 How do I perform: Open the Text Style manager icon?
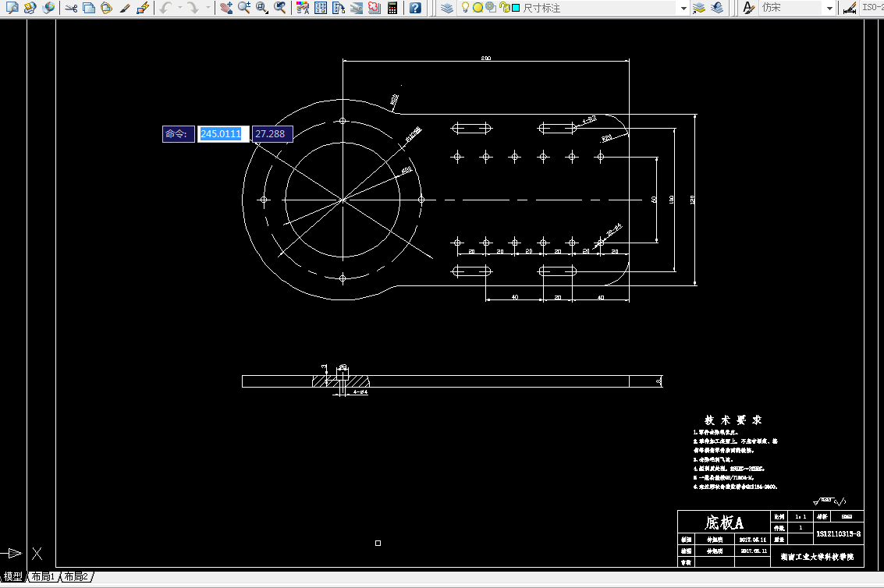[x=749, y=8]
